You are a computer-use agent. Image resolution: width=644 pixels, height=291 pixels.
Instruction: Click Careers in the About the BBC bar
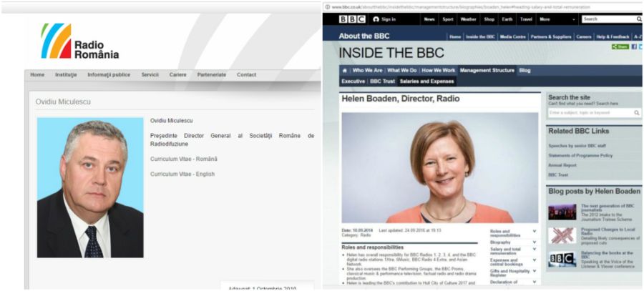pos(584,36)
